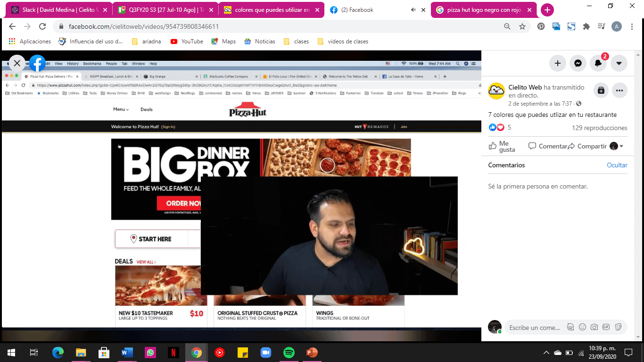The image size is (644, 362).
Task: Open the Pinterest extension icon
Action: 541,26
